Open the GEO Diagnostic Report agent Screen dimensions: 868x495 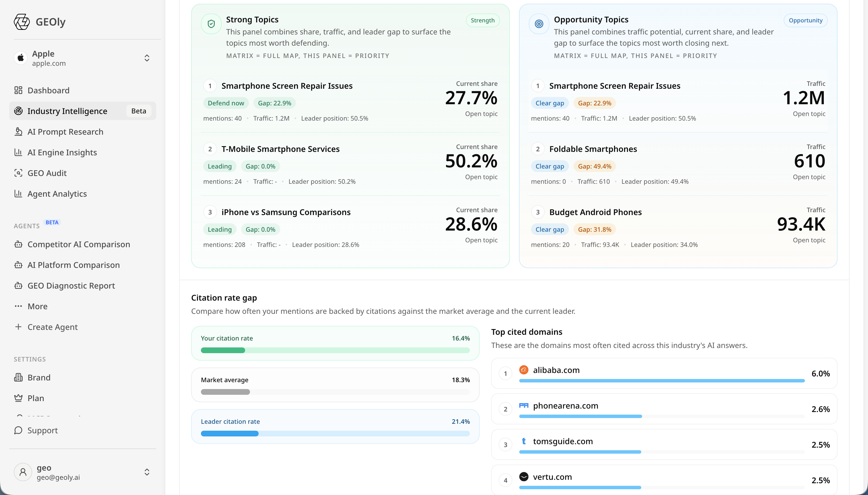click(x=83, y=286)
